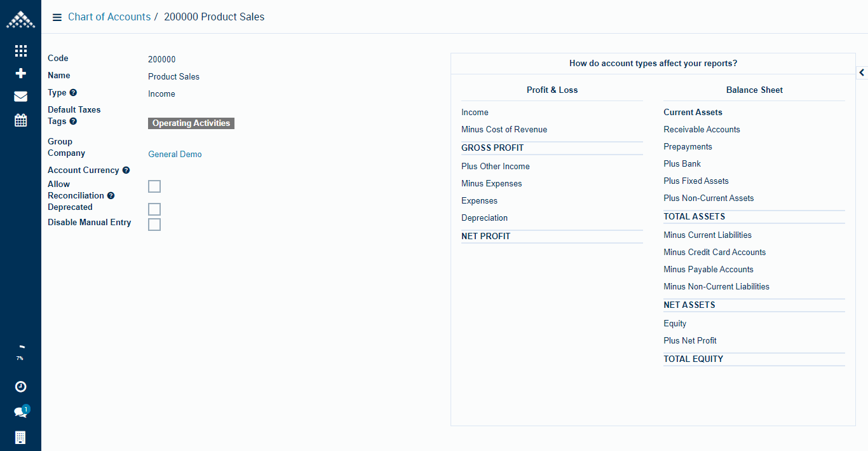Click the help icon beside Type
This screenshot has width=868, height=451.
(x=73, y=93)
